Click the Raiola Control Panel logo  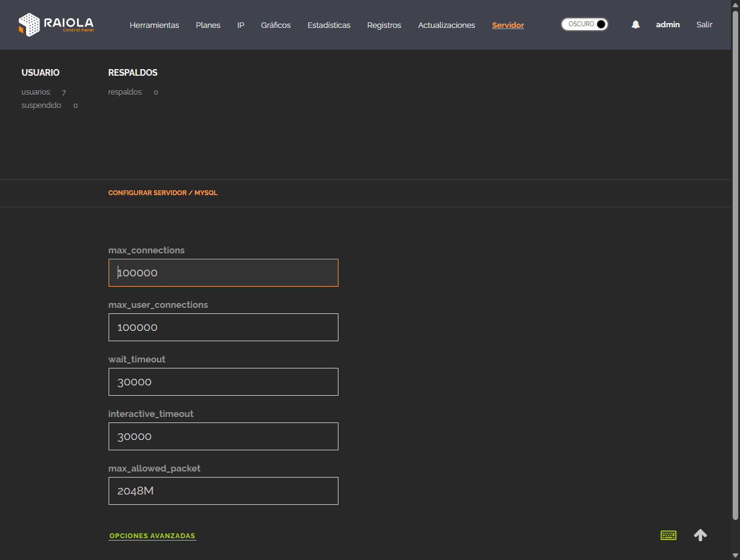tap(56, 25)
